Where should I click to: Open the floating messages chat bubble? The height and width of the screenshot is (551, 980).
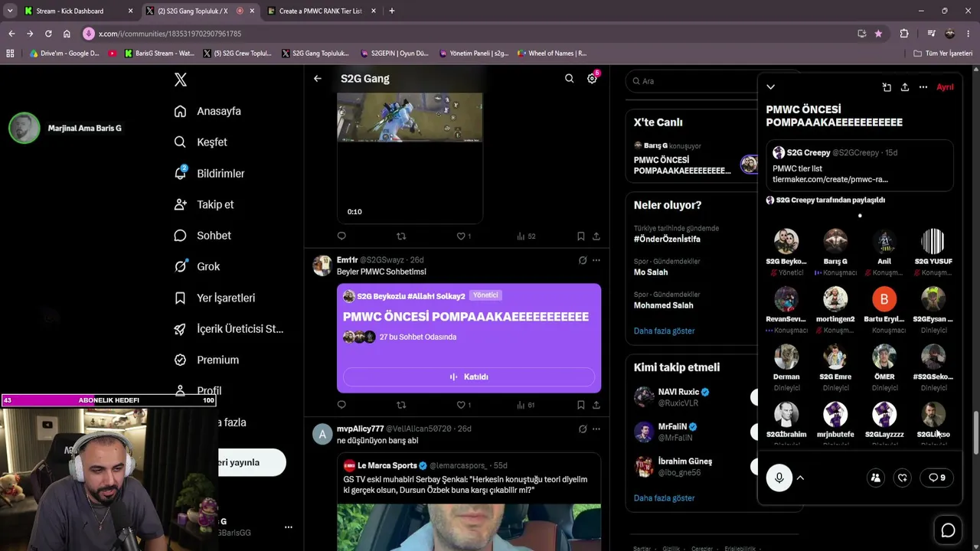[x=948, y=530]
